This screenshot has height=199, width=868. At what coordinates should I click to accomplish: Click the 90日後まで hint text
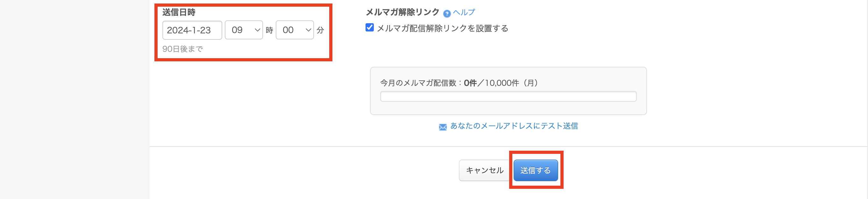tap(183, 49)
